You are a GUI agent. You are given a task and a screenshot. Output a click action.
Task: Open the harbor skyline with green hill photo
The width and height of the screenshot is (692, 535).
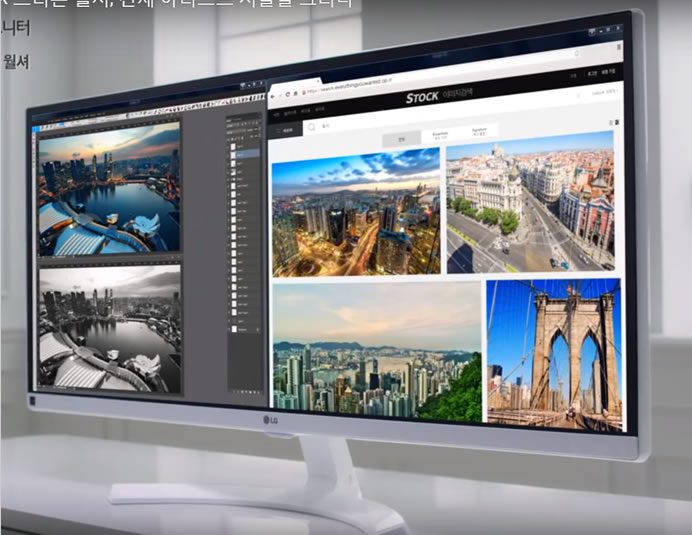(377, 352)
